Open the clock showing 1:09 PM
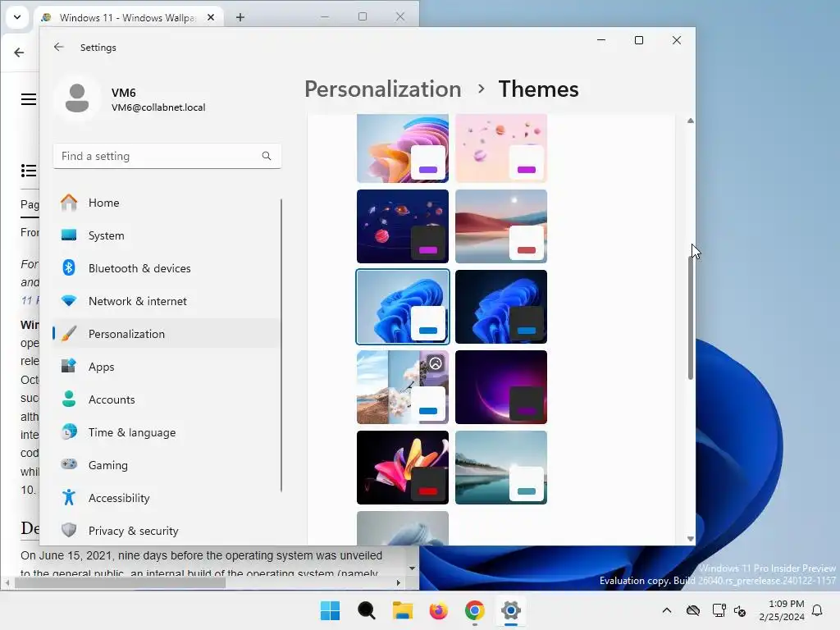 (x=782, y=610)
